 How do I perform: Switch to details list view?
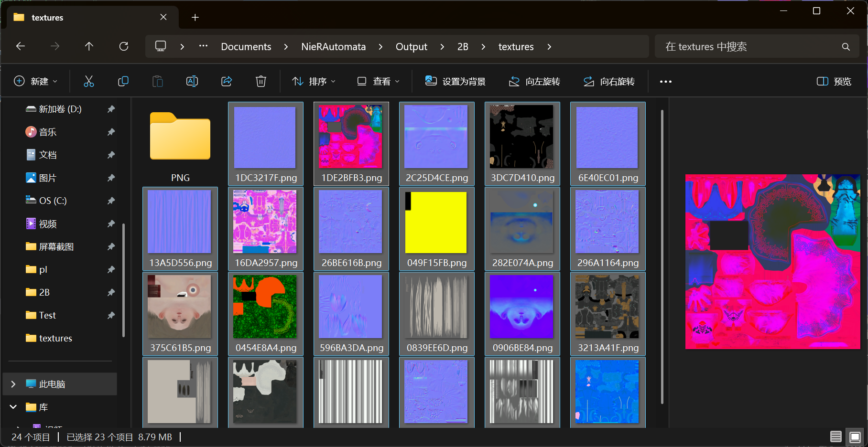click(x=836, y=436)
